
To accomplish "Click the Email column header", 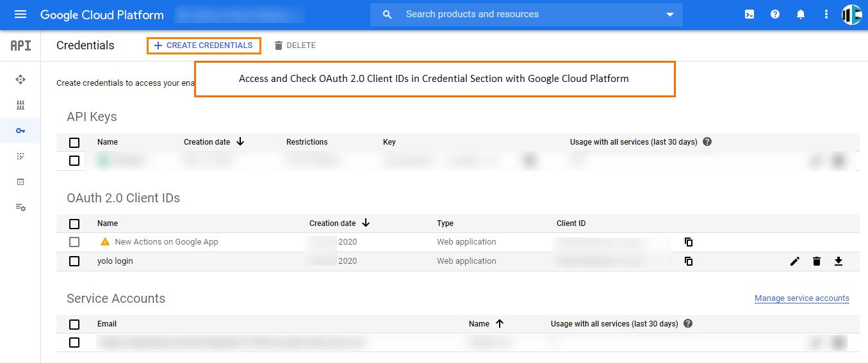I will pyautogui.click(x=107, y=324).
